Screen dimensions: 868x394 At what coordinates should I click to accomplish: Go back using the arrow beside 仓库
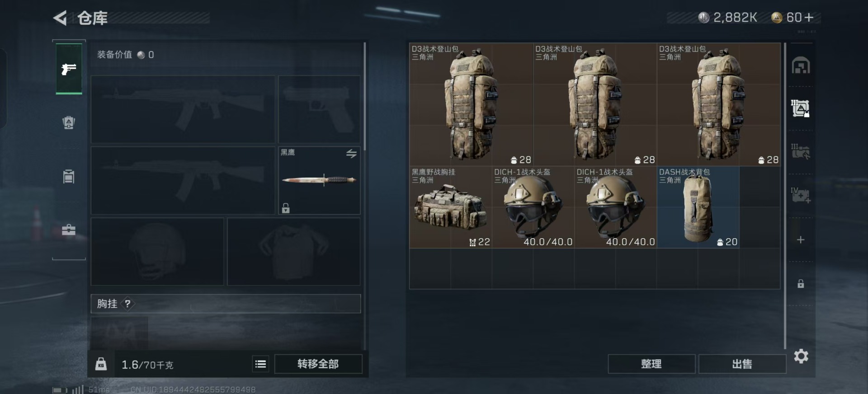pyautogui.click(x=61, y=18)
